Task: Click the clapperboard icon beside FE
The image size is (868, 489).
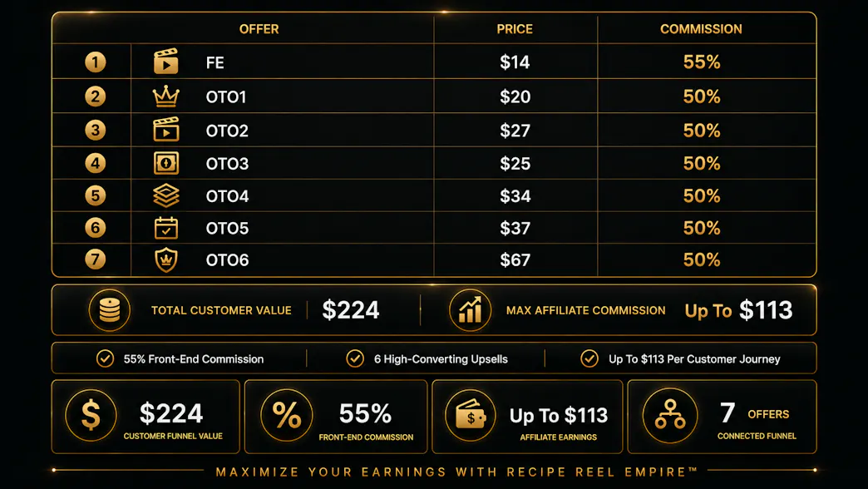Action: tap(166, 62)
